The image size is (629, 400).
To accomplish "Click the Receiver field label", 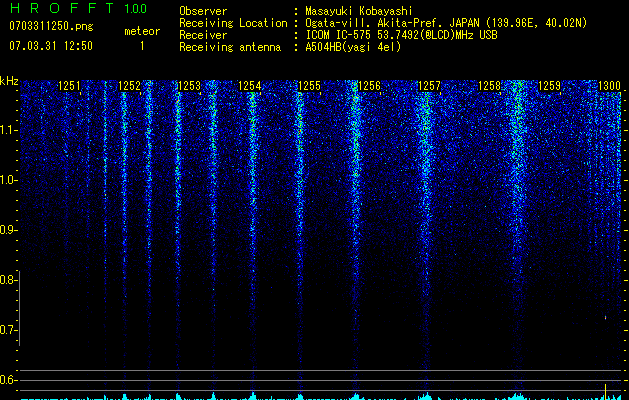I will (x=203, y=35).
